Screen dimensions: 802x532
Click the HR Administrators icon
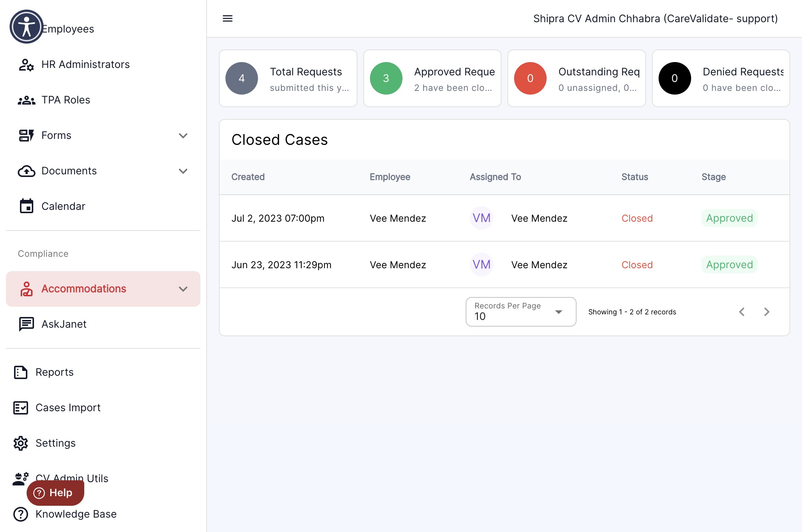(26, 65)
